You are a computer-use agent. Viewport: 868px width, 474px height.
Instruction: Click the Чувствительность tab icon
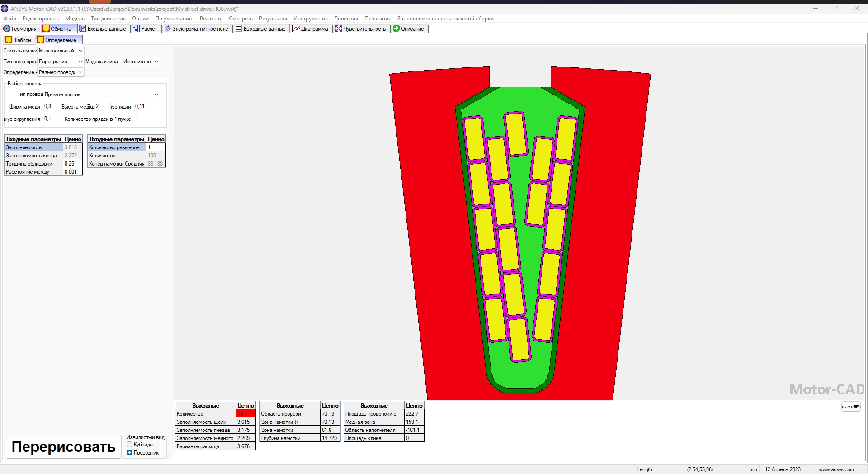(x=338, y=29)
